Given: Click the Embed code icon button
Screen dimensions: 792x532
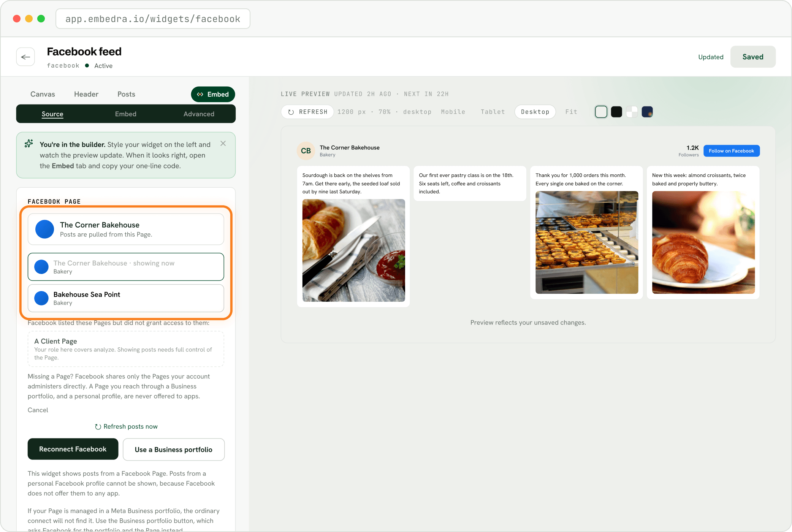Looking at the screenshot, I should 213,94.
